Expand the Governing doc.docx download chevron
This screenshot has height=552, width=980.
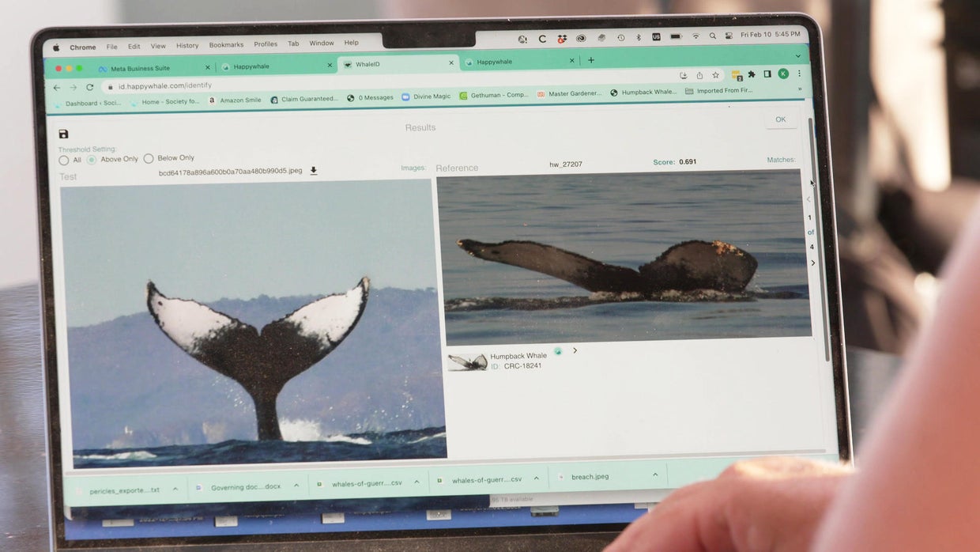click(297, 486)
